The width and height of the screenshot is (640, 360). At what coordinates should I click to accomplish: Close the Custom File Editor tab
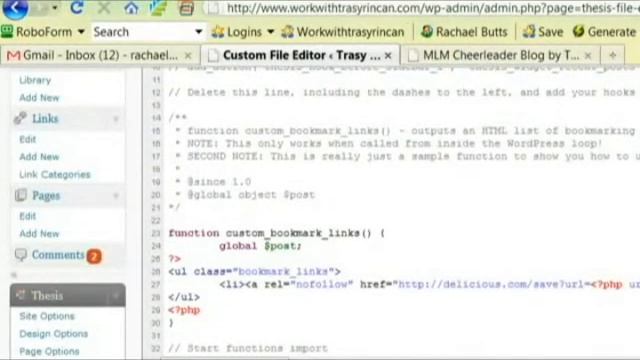pos(388,56)
